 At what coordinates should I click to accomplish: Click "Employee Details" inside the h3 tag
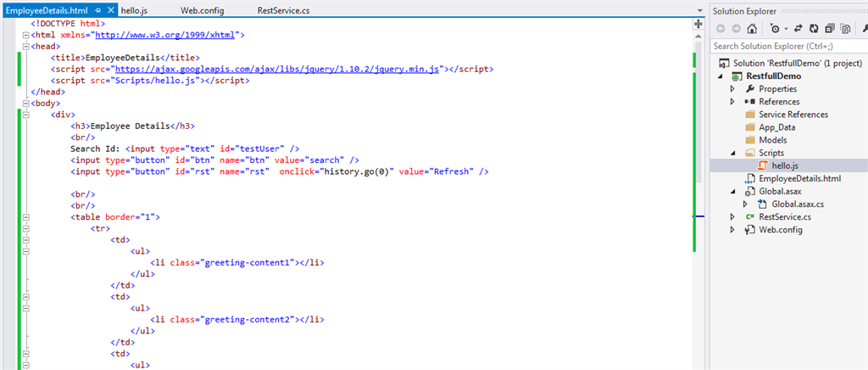[130, 126]
